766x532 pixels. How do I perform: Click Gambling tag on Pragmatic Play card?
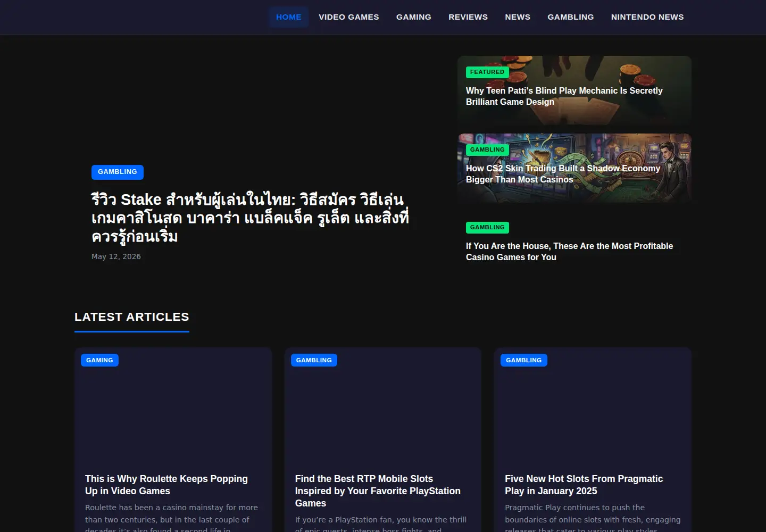(x=524, y=360)
